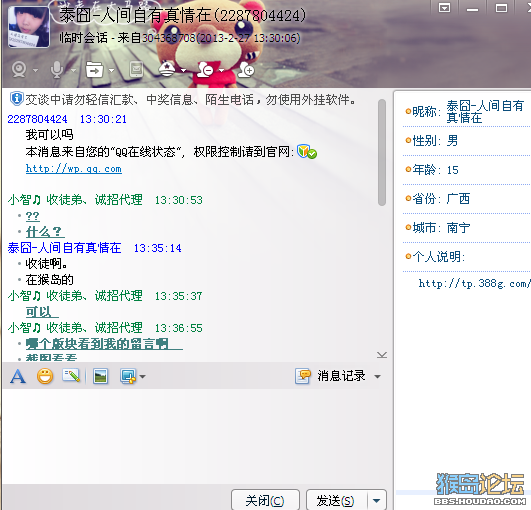Image resolution: width=531 pixels, height=510 pixels.
Task: Open video call options dropdown arrow
Action: pyautogui.click(x=36, y=70)
